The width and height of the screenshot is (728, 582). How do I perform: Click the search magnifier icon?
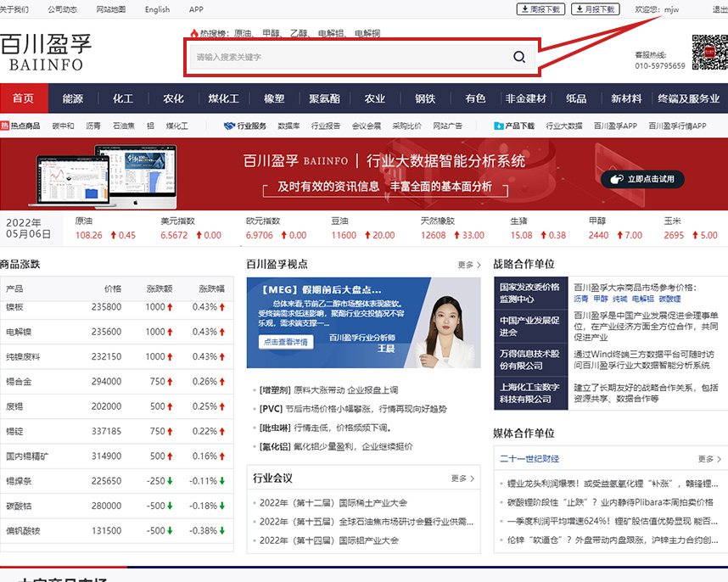tap(518, 58)
